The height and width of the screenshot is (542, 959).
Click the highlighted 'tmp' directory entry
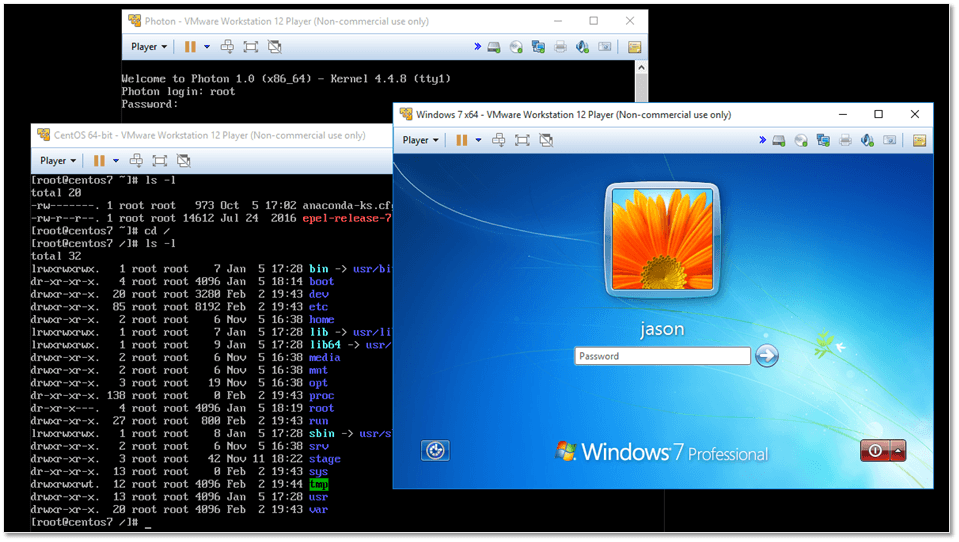(319, 484)
